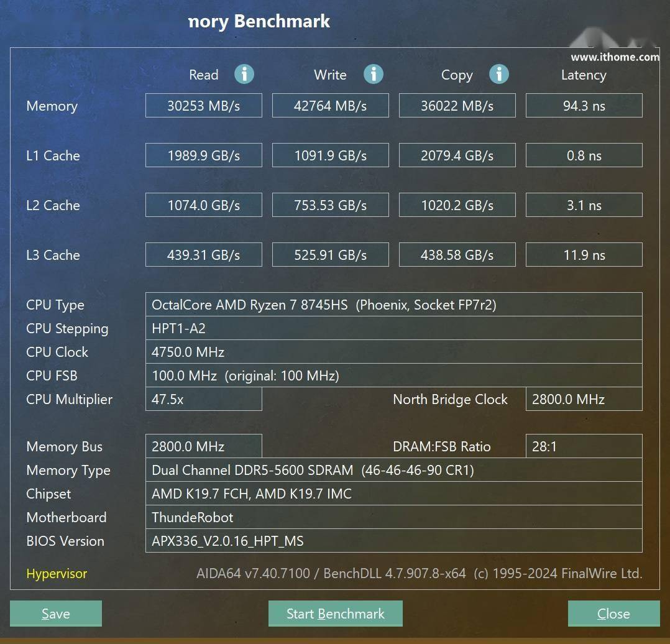670x644 pixels.
Task: Click the CPU Type label
Action: click(x=55, y=305)
